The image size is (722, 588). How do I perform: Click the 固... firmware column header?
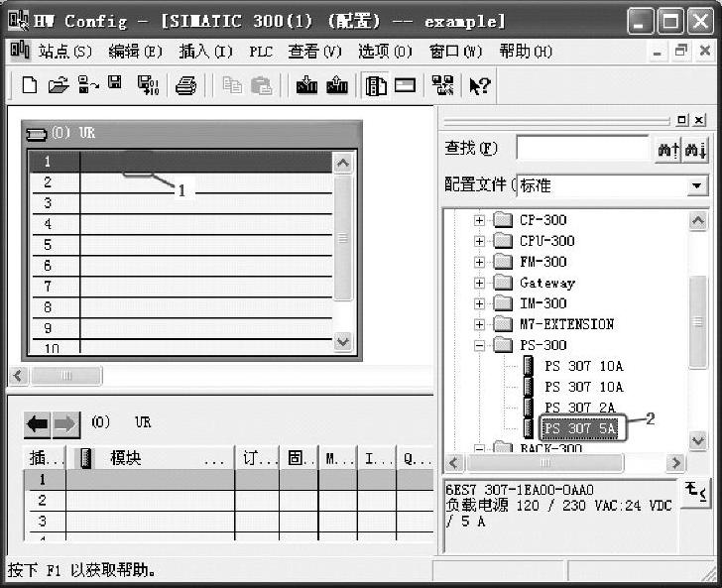[299, 458]
